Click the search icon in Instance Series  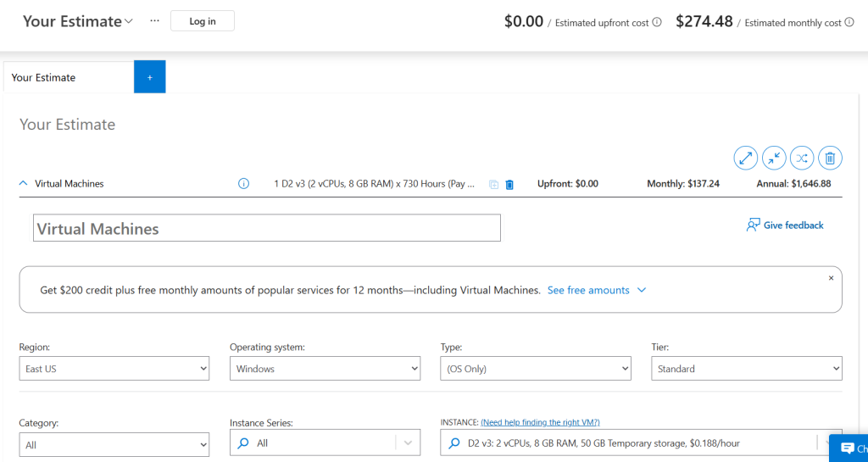(242, 443)
